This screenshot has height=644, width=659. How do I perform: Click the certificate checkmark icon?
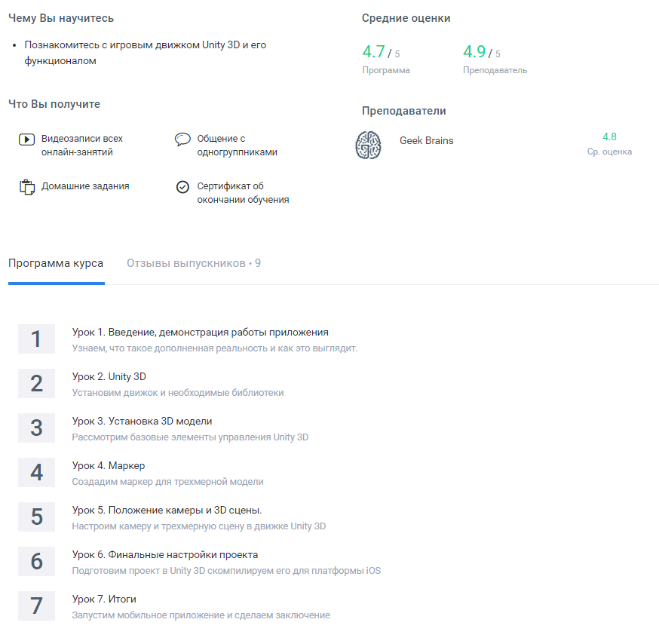182,187
